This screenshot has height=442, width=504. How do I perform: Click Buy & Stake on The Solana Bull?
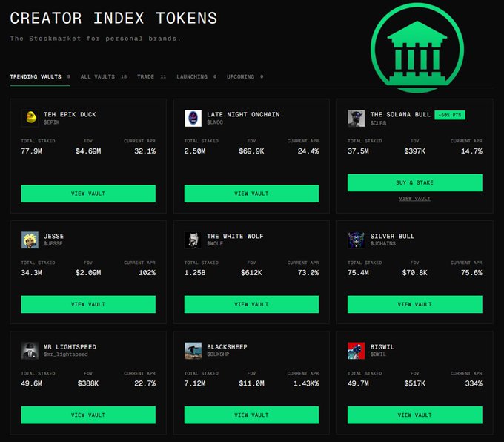pyautogui.click(x=414, y=182)
